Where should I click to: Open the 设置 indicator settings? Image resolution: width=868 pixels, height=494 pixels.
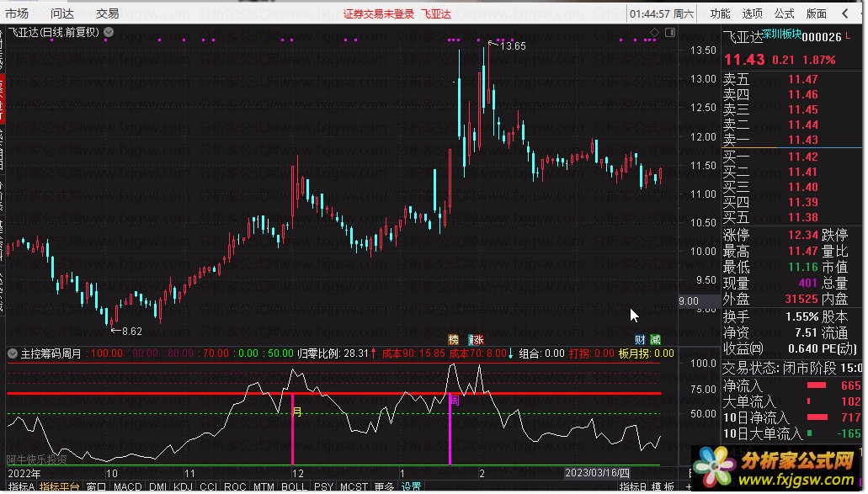tap(412, 487)
